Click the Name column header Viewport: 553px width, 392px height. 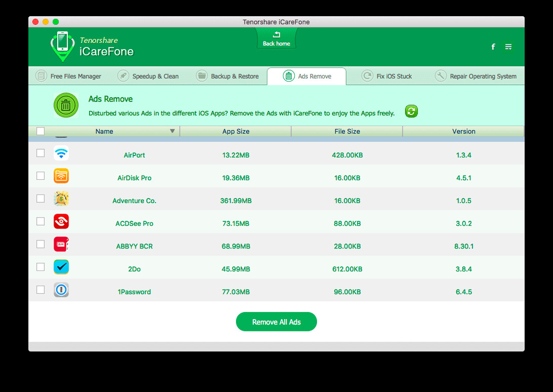coord(104,131)
